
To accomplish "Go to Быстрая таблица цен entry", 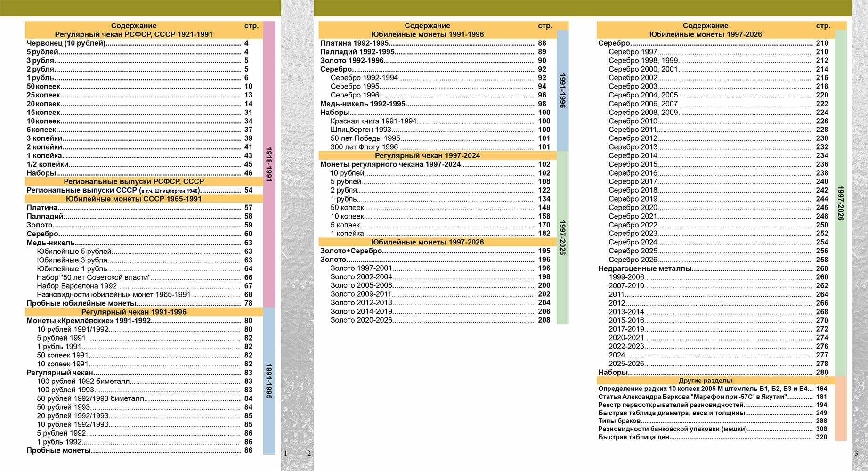I will pos(633,437).
